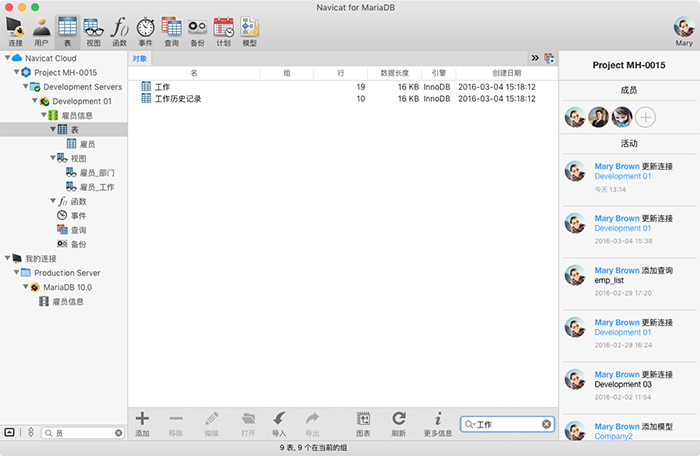Click the 用户 user toolbar icon

41,31
